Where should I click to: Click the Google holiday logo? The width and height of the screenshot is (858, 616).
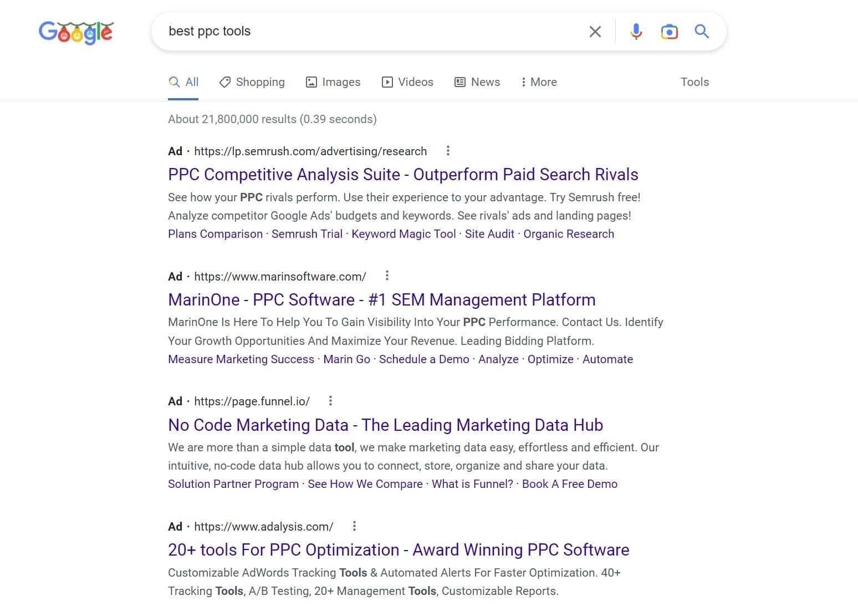pyautogui.click(x=76, y=32)
